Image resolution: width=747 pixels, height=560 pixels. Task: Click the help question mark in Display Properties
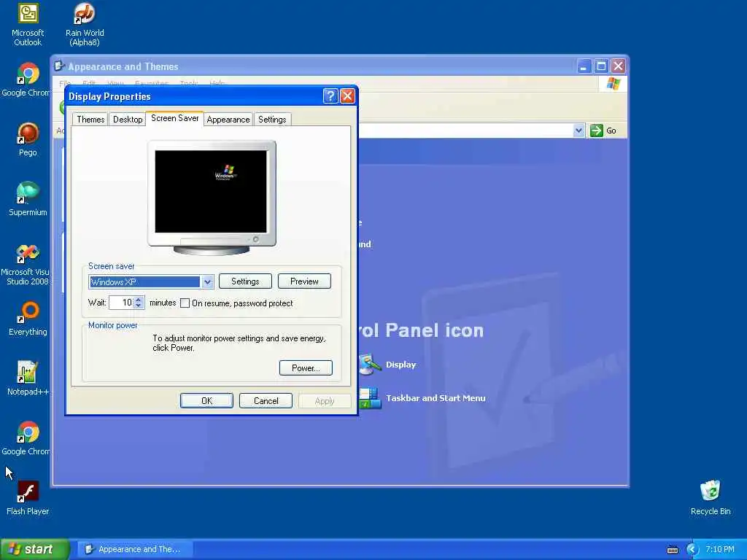coord(330,96)
